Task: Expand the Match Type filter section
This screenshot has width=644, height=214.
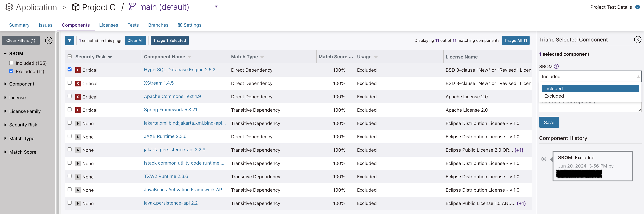Action: (x=5, y=138)
